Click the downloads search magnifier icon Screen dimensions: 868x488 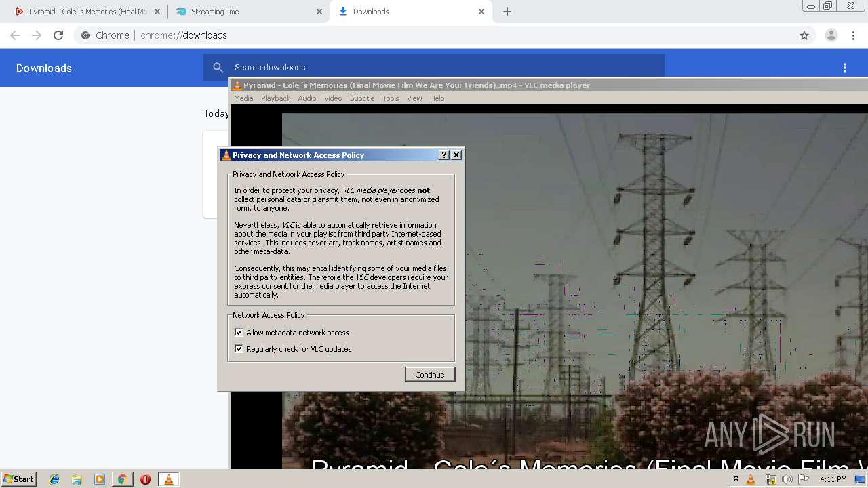218,67
